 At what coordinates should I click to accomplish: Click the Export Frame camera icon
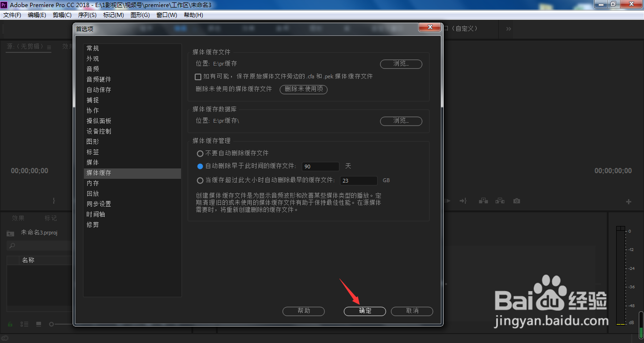coord(517,201)
